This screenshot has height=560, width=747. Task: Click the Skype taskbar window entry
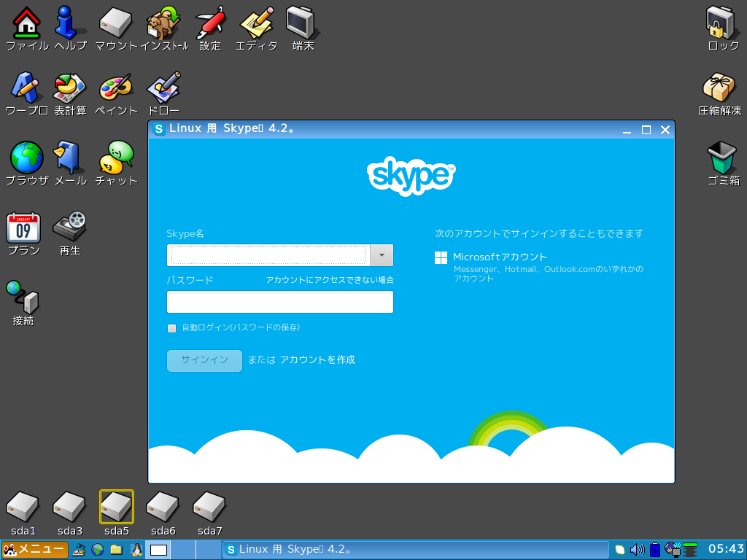click(x=415, y=550)
